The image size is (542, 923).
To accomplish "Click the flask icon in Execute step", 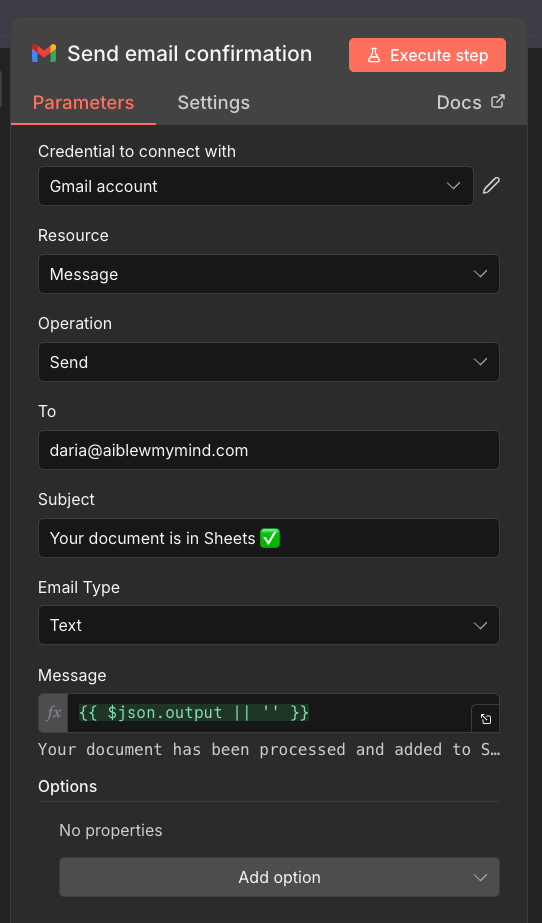I will tap(374, 55).
